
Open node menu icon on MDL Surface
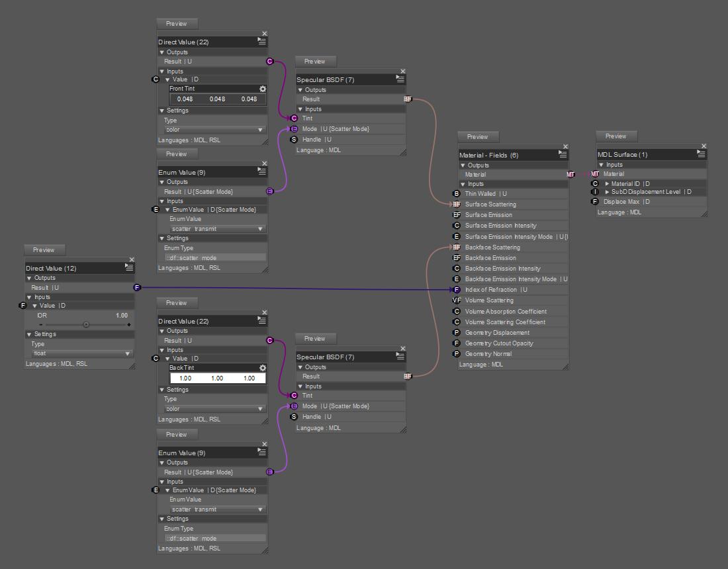click(701, 153)
